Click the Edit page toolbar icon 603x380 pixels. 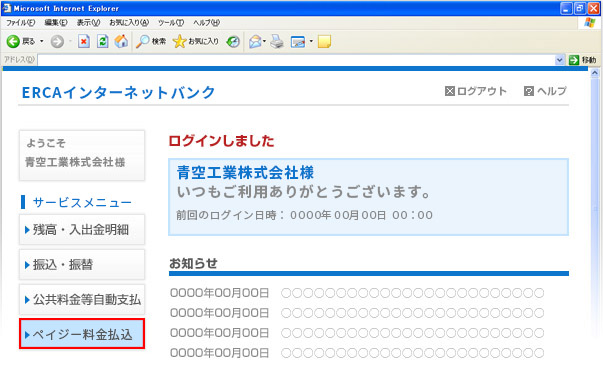(x=298, y=41)
